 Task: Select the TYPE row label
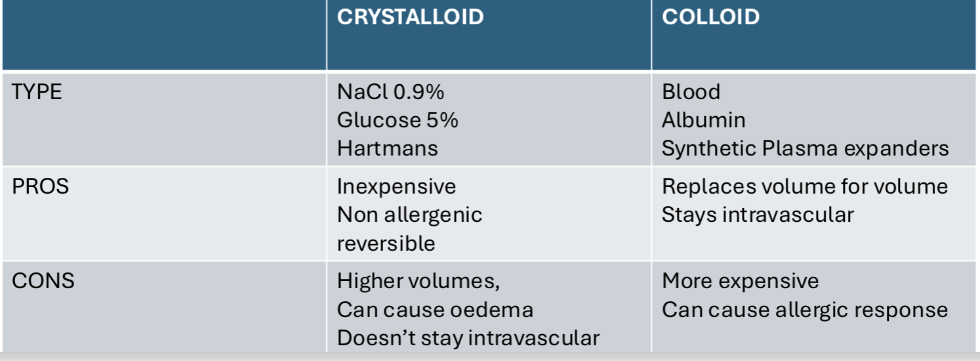tap(37, 92)
